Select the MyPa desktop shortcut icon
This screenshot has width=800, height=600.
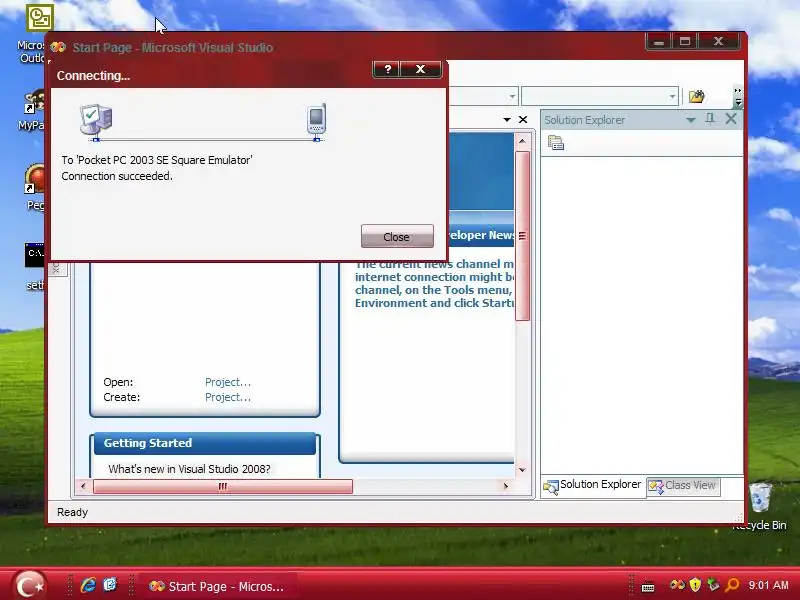(35, 103)
